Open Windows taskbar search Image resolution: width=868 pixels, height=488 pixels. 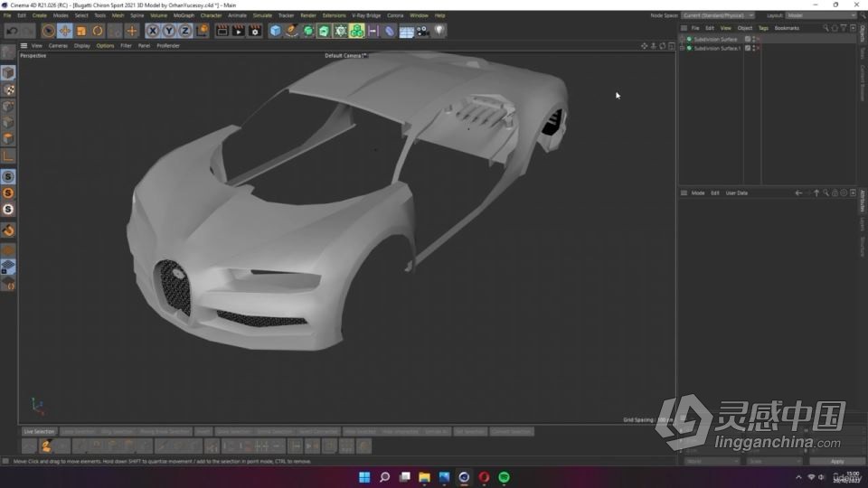tap(384, 477)
